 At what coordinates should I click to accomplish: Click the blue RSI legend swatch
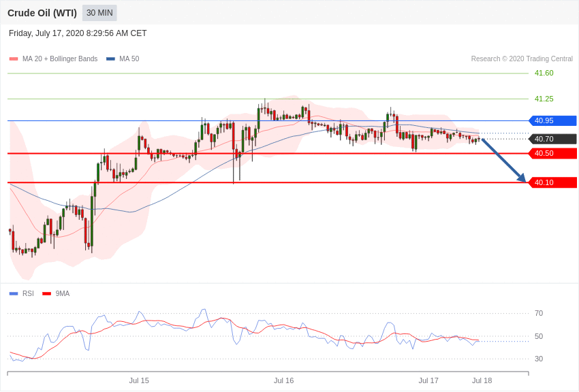(14, 294)
